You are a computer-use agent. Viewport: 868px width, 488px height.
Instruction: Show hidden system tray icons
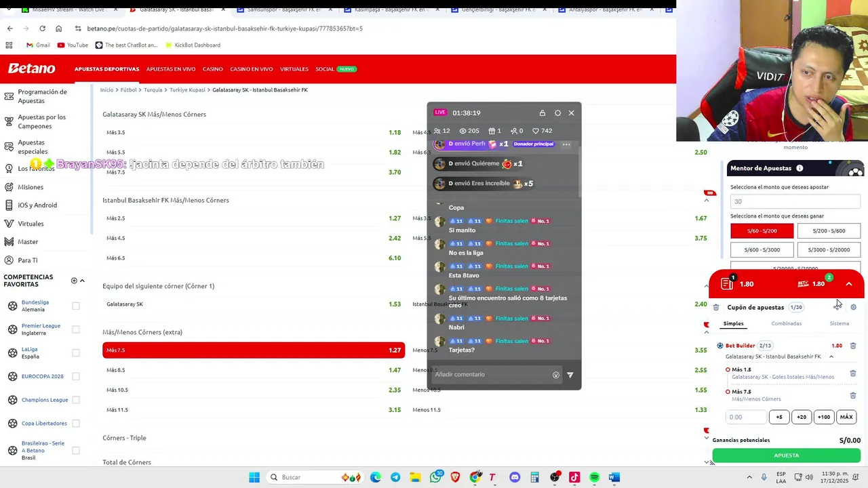749,477
